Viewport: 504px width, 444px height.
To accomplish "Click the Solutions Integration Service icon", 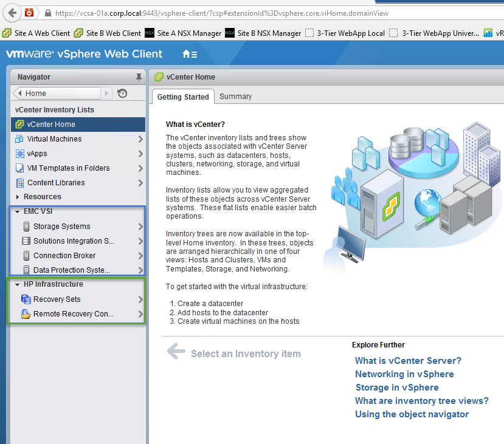I will [x=26, y=241].
